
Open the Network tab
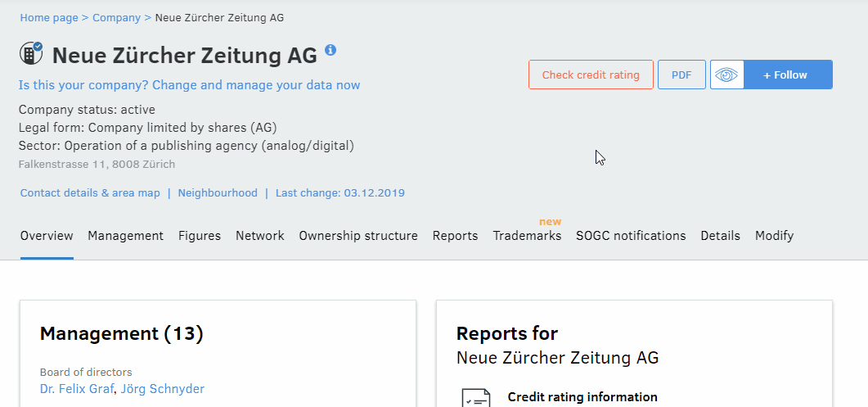(260, 236)
